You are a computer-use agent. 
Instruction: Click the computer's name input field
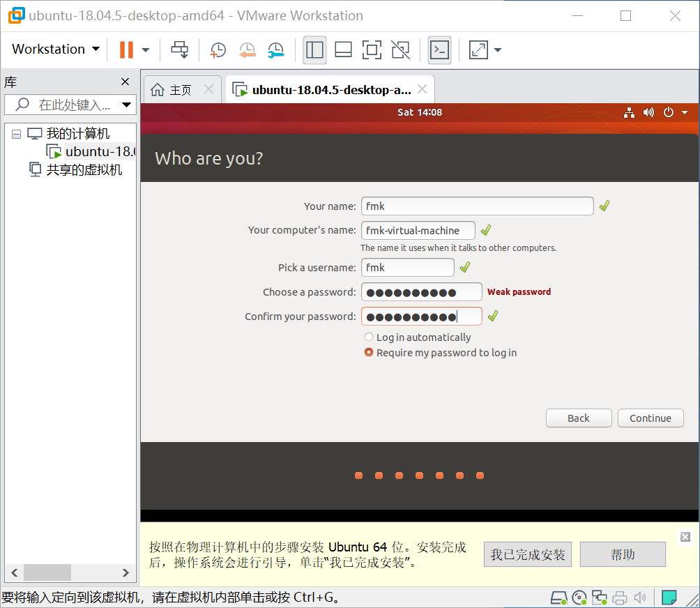[418, 230]
